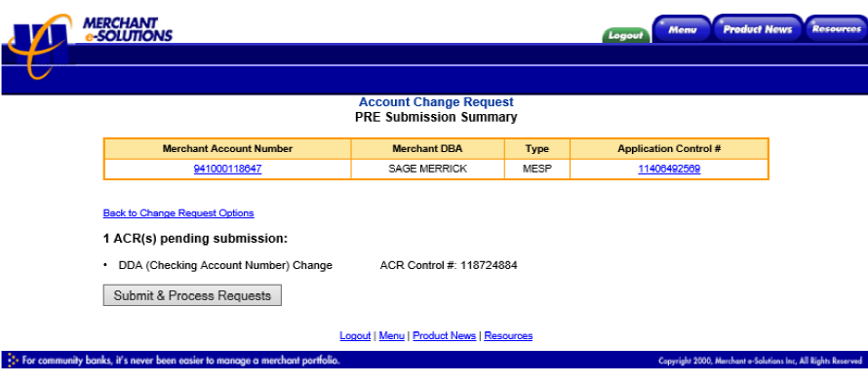The width and height of the screenshot is (868, 384).
Task: Click the Merchant Account Number column header
Action: point(227,149)
